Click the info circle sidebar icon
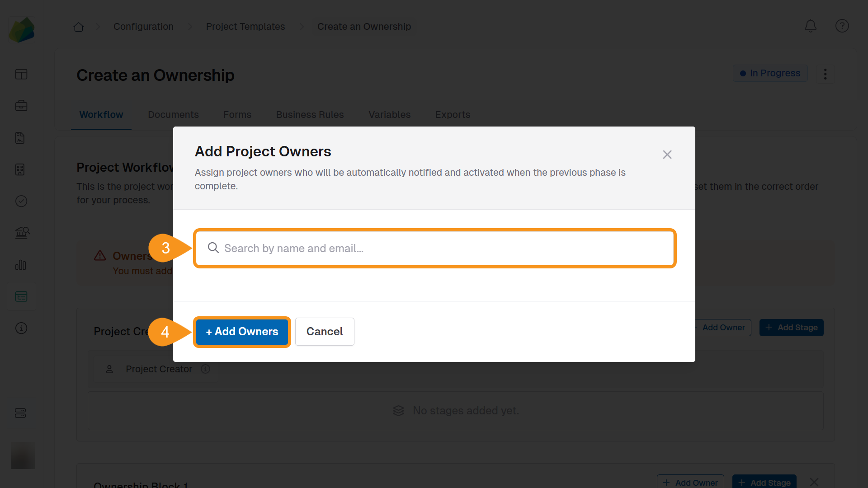Viewport: 868px width, 488px height. point(21,328)
